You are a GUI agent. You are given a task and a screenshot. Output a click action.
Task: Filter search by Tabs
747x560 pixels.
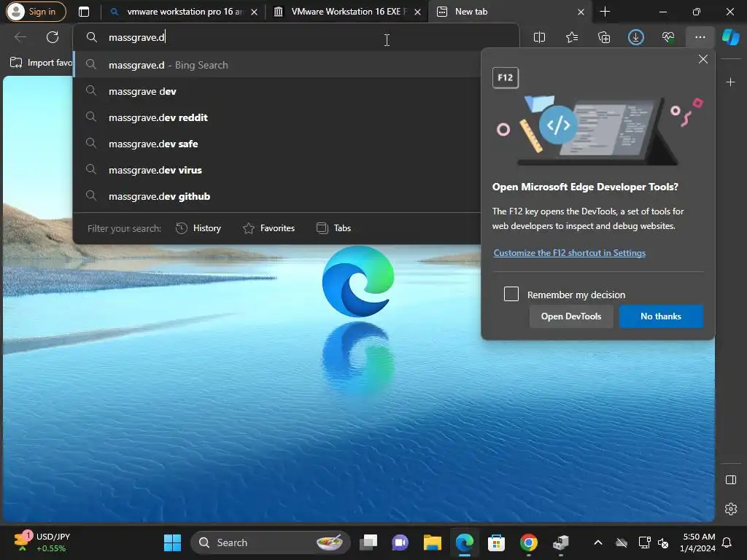click(333, 228)
